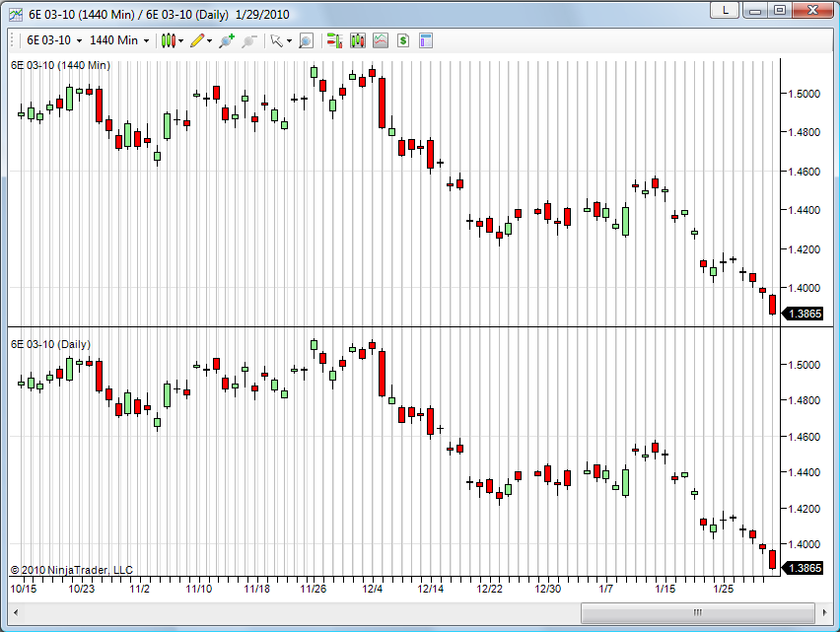Expand the drawing tools dropdown arrow

coord(209,40)
